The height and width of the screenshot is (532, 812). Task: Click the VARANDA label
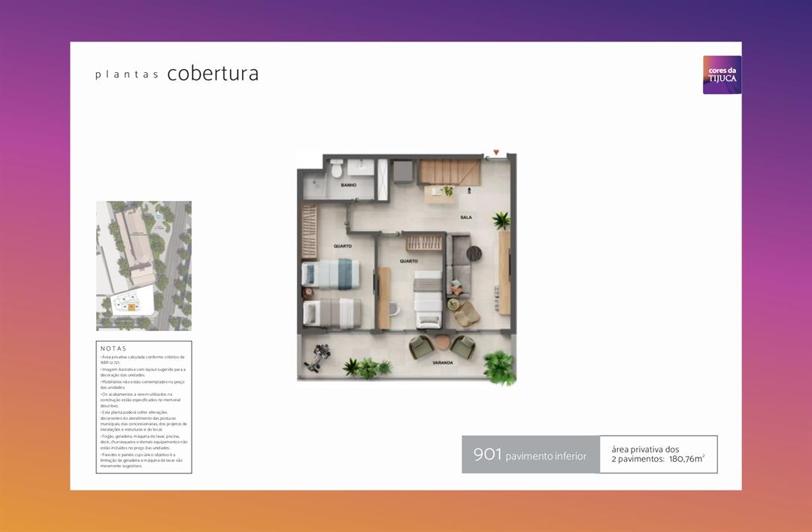click(442, 363)
